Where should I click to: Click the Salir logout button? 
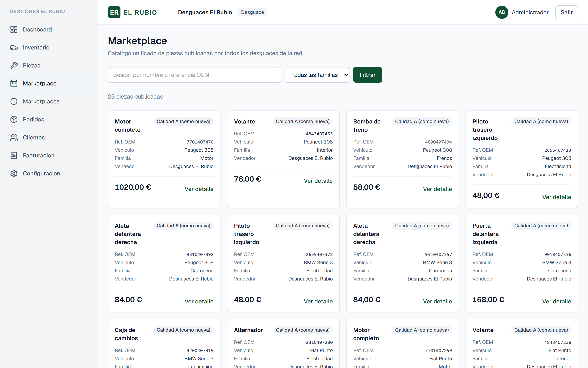coord(566,12)
